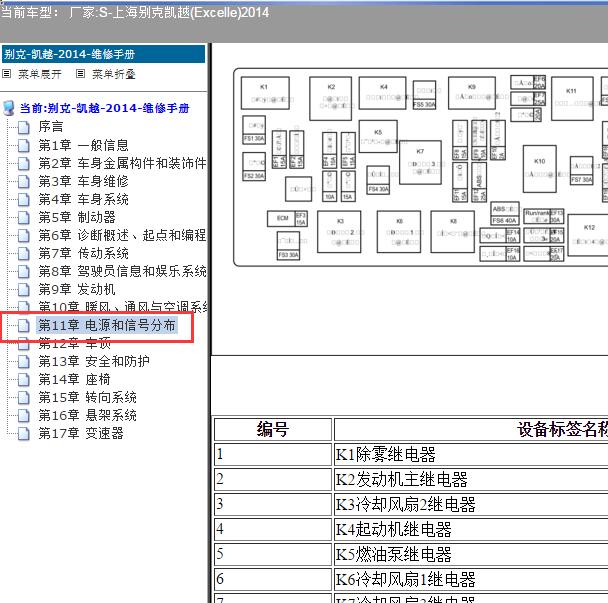The image size is (608, 603).
Task: Open 第9章 发动机
Action: click(77, 289)
